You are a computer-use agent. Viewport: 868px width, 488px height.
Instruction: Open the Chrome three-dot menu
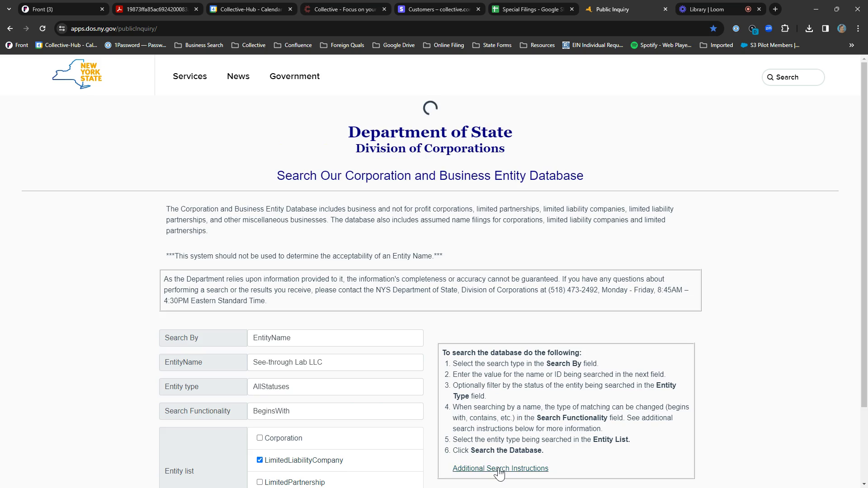pos(858,28)
